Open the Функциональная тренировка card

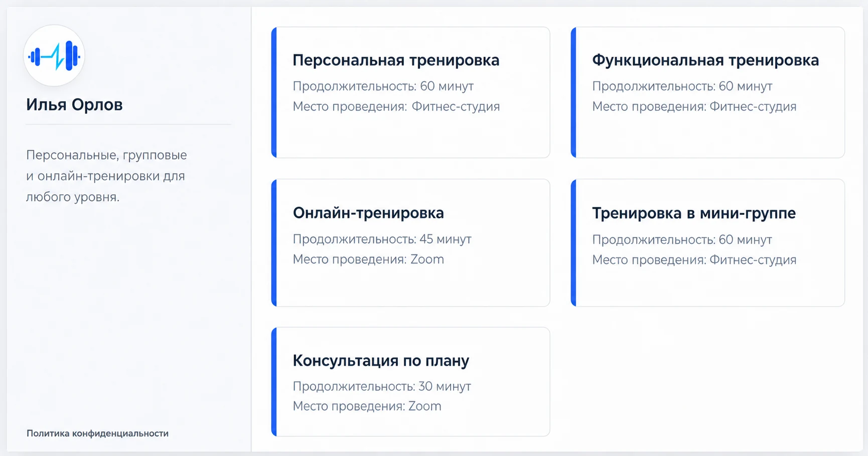707,92
